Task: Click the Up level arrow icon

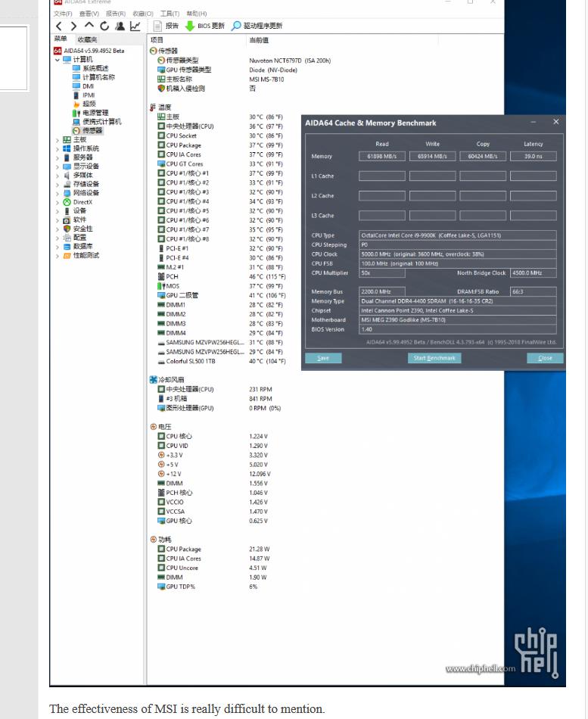Action: [x=89, y=25]
